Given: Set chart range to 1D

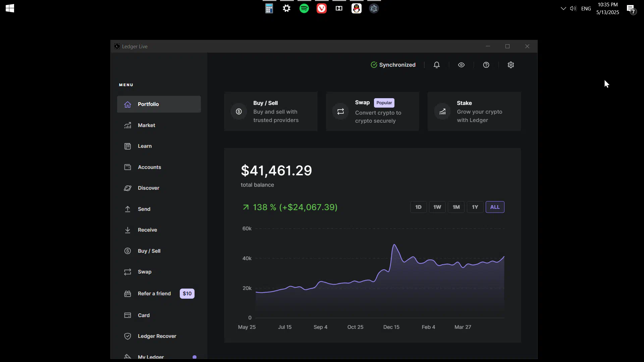Looking at the screenshot, I should (x=418, y=207).
